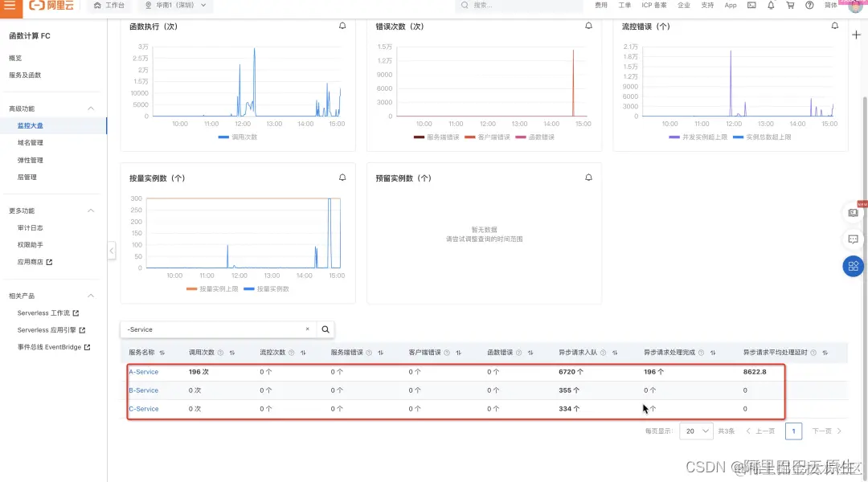This screenshot has width=868, height=482.
Task: Set alarm bell on 错误次数 chart
Action: (x=588, y=26)
